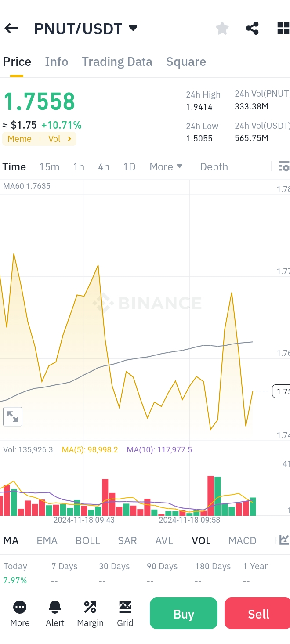Tap the back arrow icon
Image resolution: width=290 pixels, height=644 pixels.
coord(11,29)
